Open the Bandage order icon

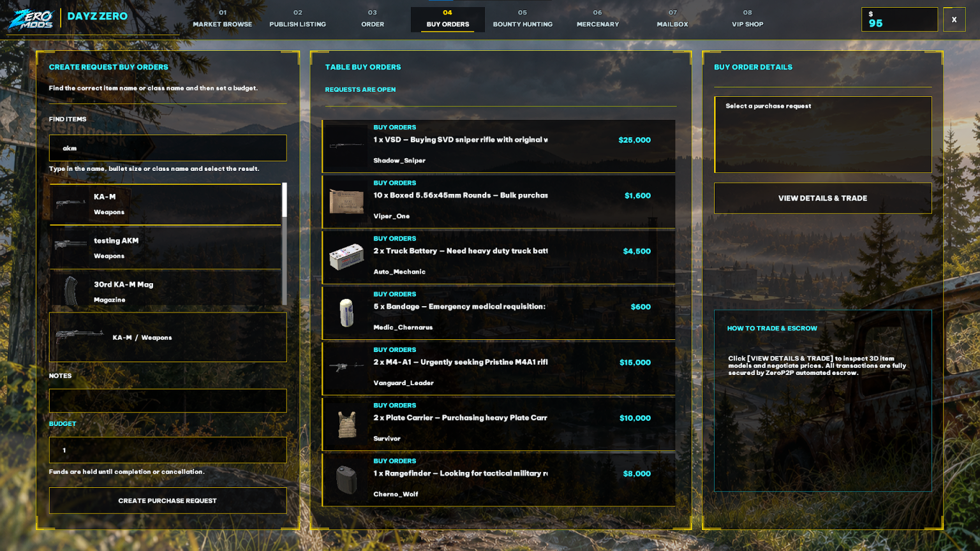(x=346, y=312)
